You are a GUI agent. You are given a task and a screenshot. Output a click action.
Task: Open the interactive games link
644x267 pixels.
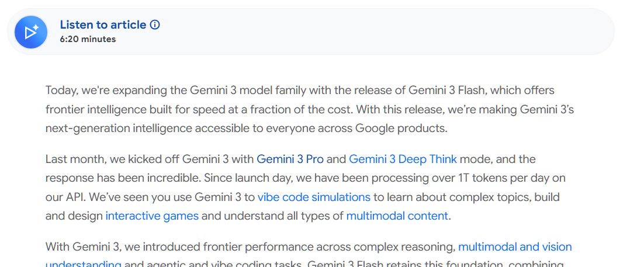point(152,216)
